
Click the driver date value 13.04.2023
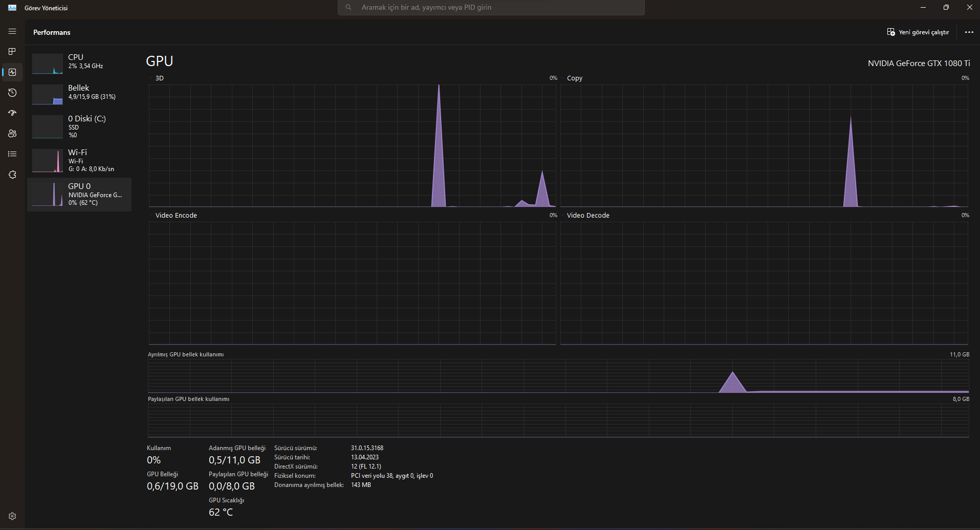[365, 457]
